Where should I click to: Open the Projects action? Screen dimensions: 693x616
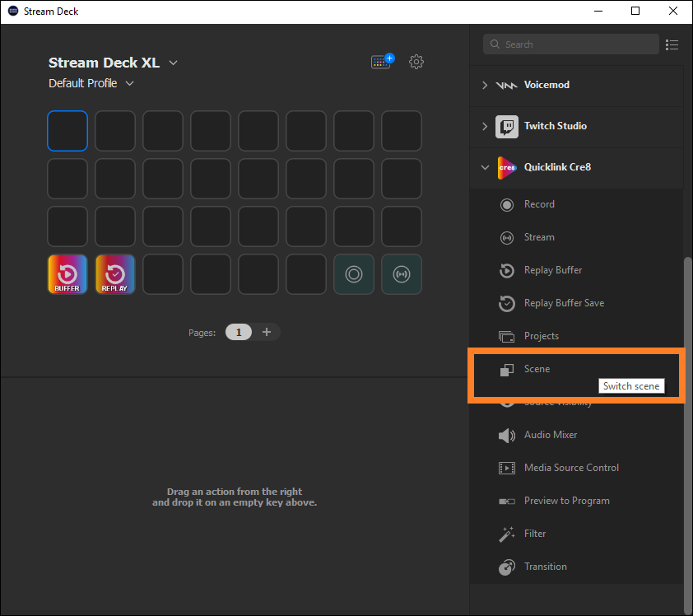point(507,336)
